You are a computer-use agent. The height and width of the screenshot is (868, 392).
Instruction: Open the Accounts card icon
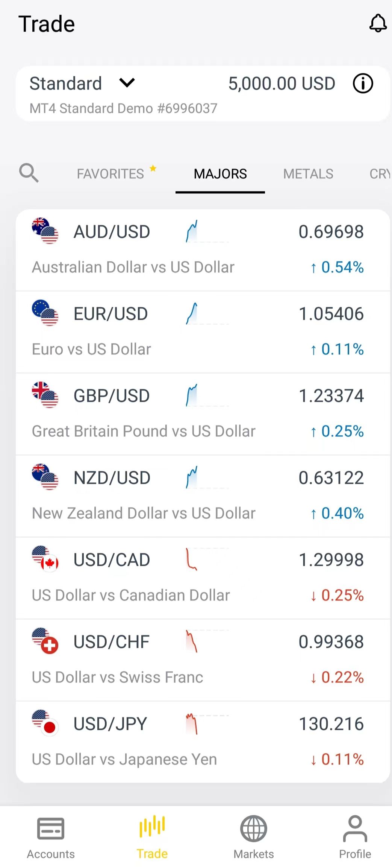pyautogui.click(x=51, y=829)
